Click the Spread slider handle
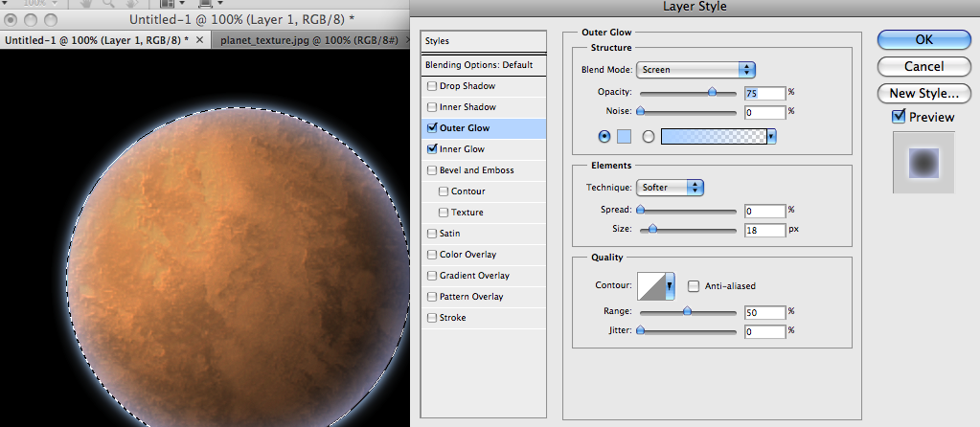The image size is (980, 427). 640,210
